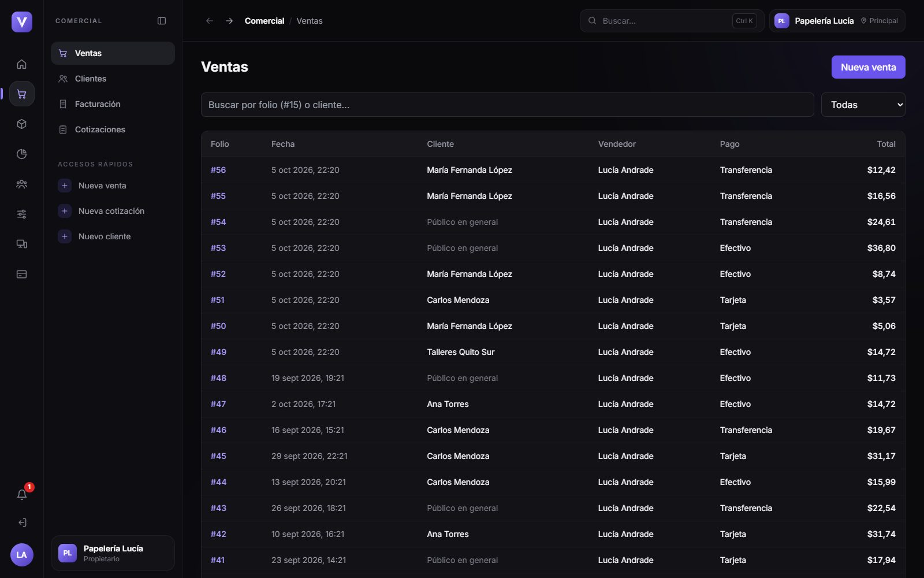Click the Nueva venta purple button
The width and height of the screenshot is (924, 578).
(868, 67)
